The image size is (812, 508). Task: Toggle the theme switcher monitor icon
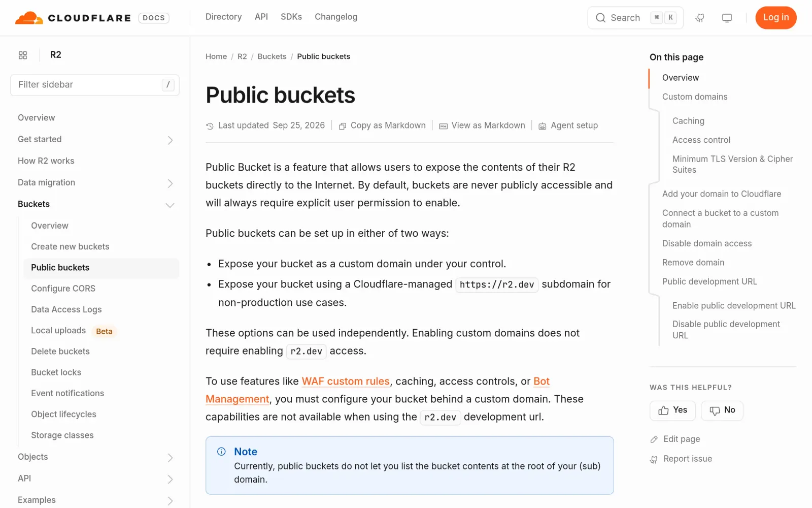[727, 18]
